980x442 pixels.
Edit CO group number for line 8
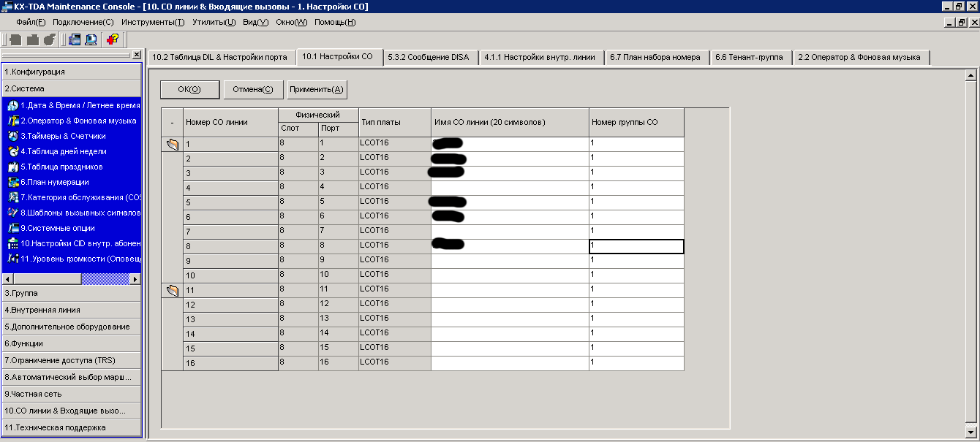tap(636, 246)
